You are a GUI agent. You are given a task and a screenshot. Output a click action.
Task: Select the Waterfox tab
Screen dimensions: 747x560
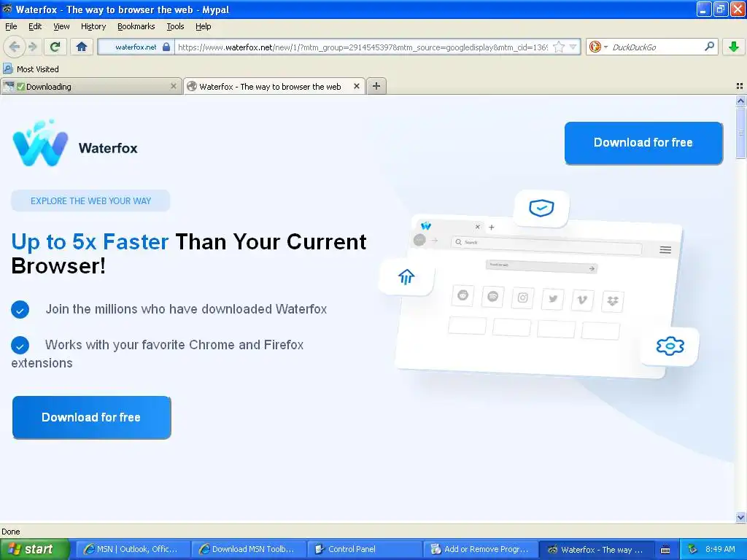pyautogui.click(x=274, y=86)
